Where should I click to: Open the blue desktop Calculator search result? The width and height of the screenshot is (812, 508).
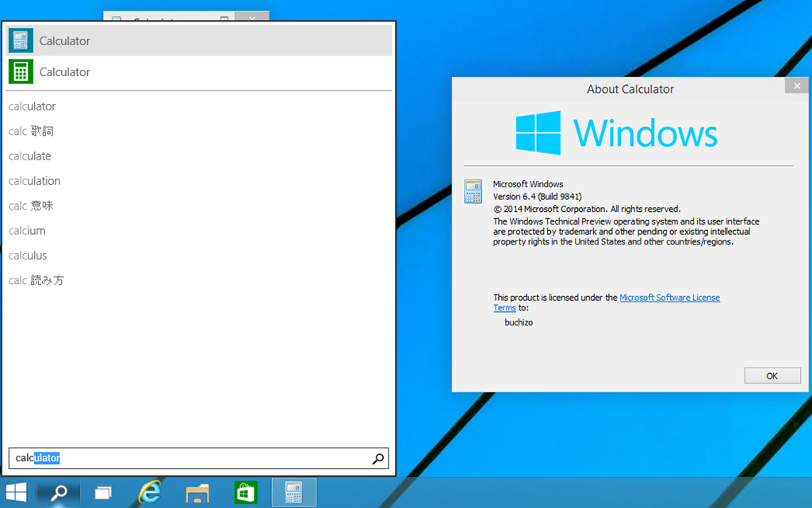tap(199, 40)
